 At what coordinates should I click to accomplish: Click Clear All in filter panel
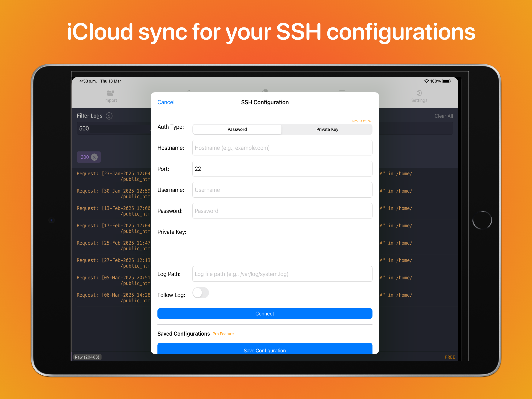443,116
